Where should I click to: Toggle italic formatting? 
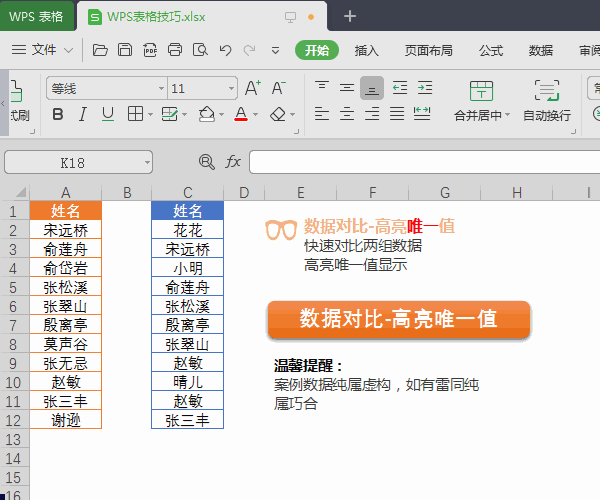coord(83,114)
